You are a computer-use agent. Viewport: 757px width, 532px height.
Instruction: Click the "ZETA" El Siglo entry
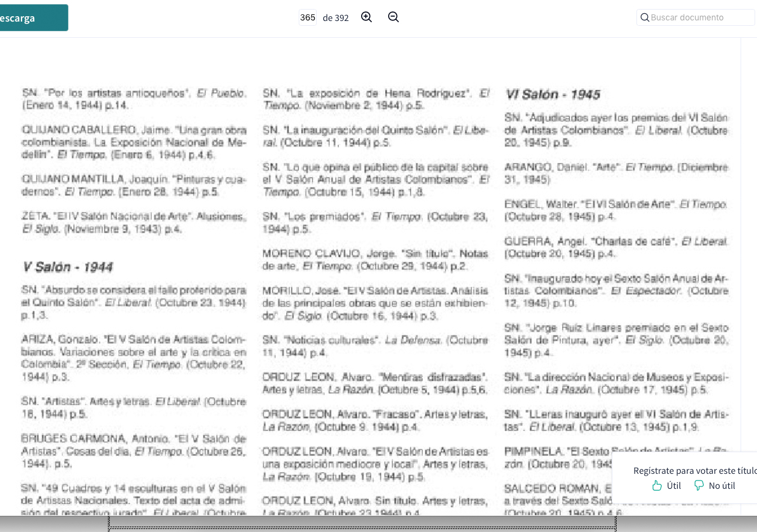pyautogui.click(x=134, y=223)
